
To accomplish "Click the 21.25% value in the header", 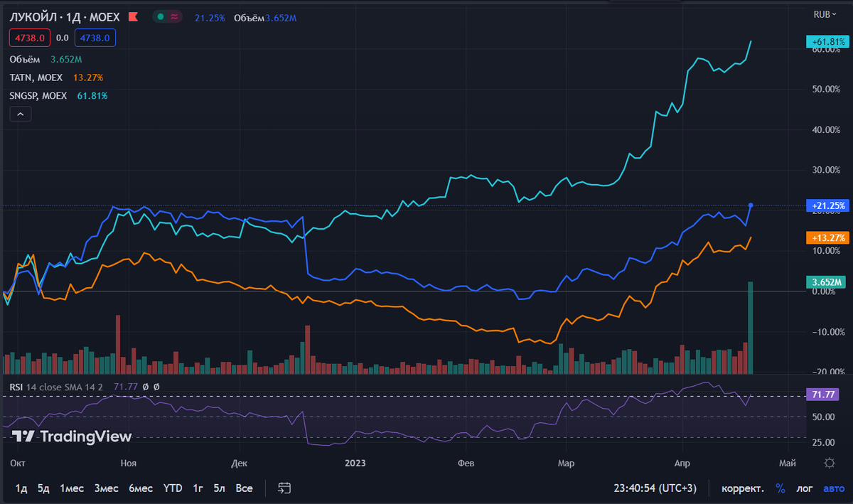I will (x=210, y=17).
